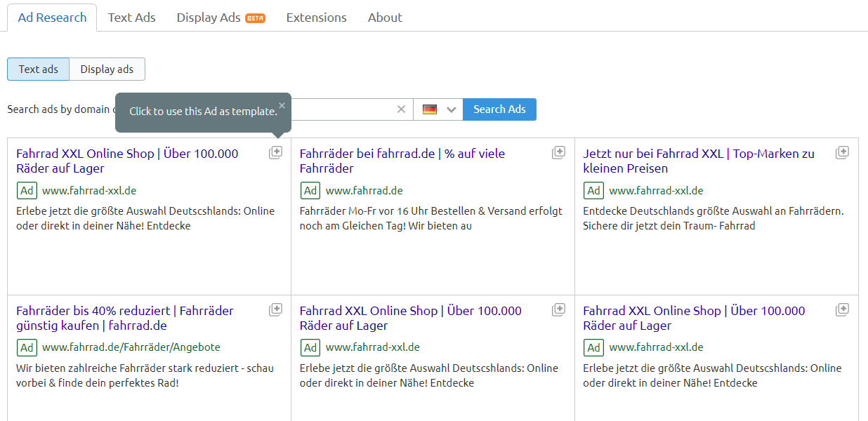Select the 'Text ads' toggle button
The width and height of the screenshot is (868, 421).
pyautogui.click(x=39, y=69)
